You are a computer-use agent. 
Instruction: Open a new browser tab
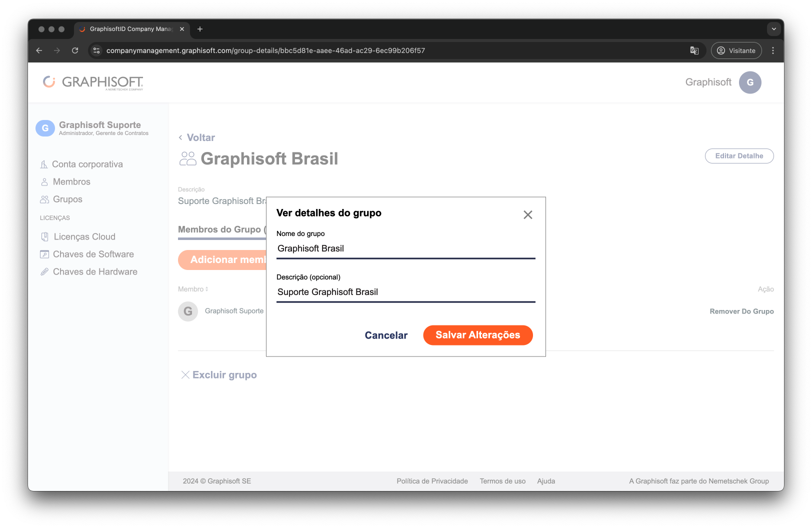click(200, 29)
